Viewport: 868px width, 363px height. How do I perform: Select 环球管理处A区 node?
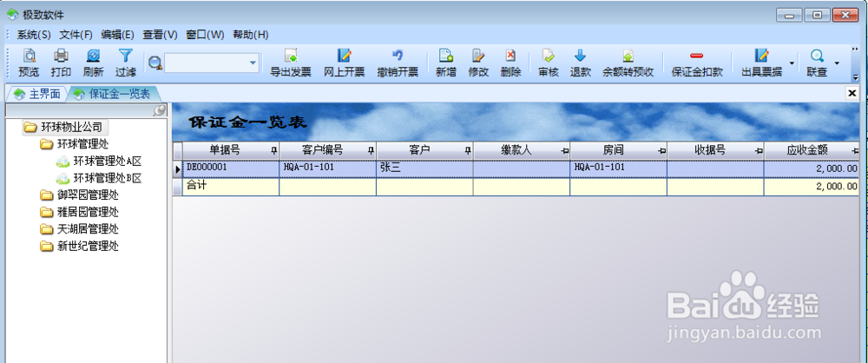tap(100, 162)
